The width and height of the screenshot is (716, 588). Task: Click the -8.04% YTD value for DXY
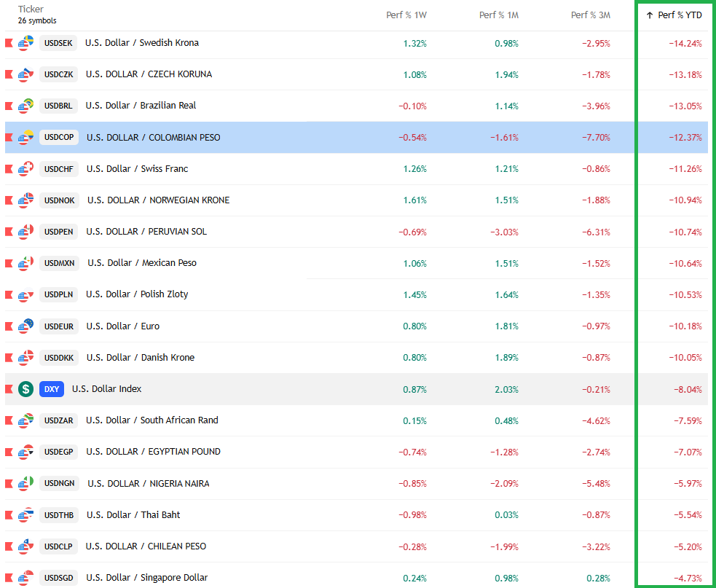(688, 390)
